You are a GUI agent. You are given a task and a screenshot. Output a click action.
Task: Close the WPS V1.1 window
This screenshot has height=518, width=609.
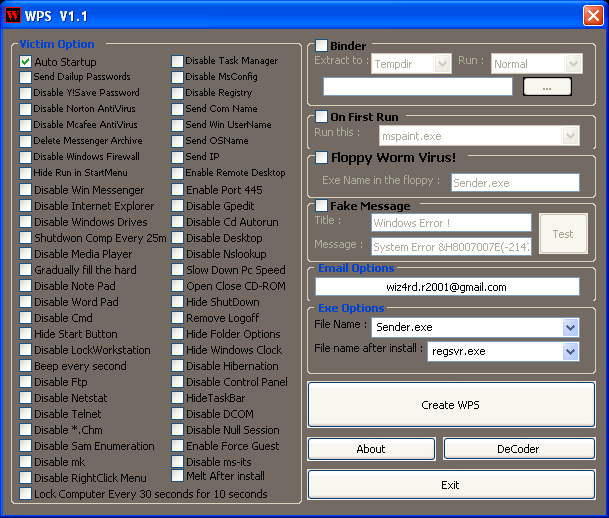tap(591, 14)
